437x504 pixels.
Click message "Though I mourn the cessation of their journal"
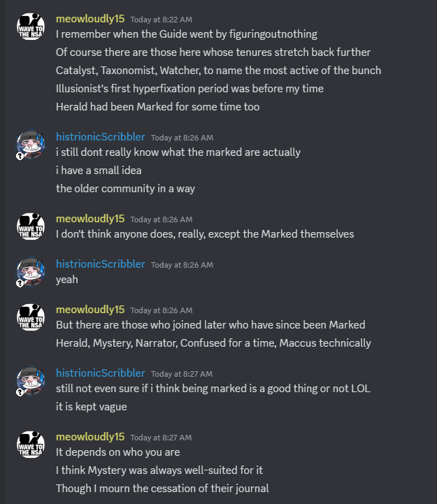(x=162, y=488)
